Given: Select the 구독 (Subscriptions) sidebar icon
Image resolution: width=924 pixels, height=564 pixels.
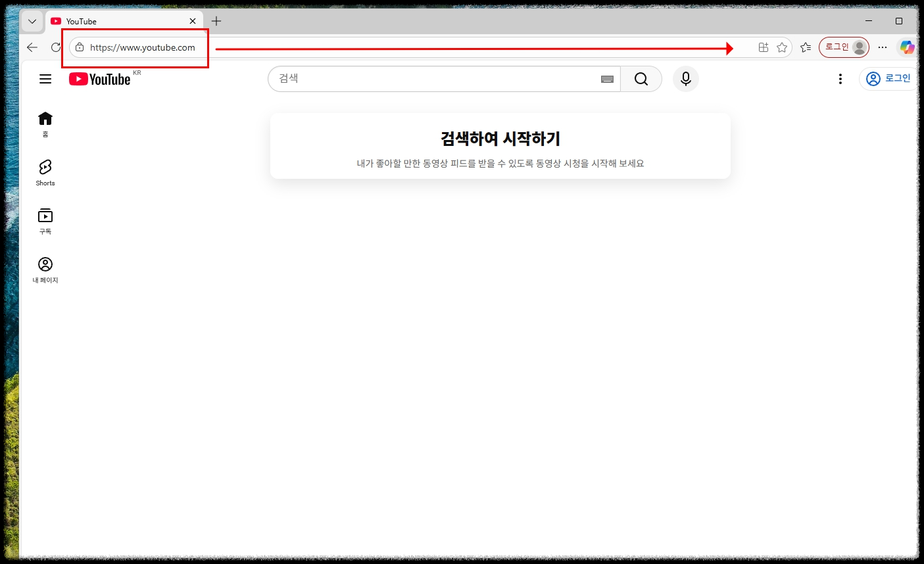Looking at the screenshot, I should [x=45, y=216].
